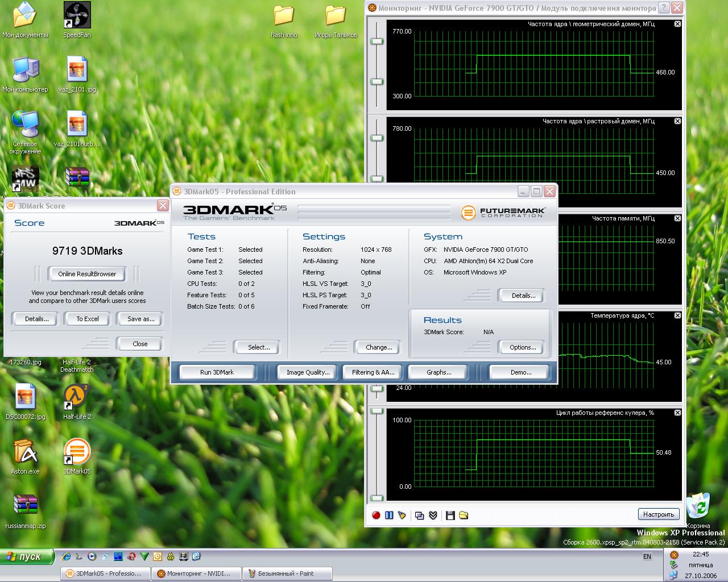
Task: Close the geometric domain core clock graph
Action: 677,24
